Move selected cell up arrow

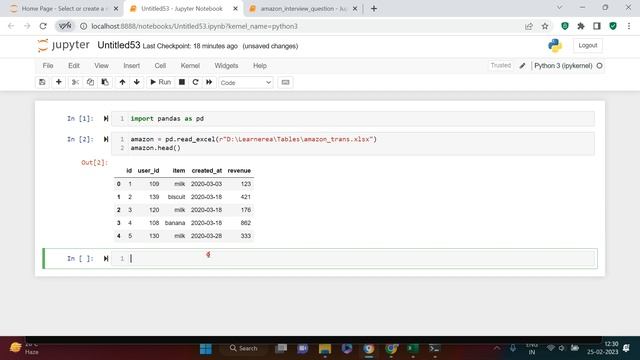122,82
